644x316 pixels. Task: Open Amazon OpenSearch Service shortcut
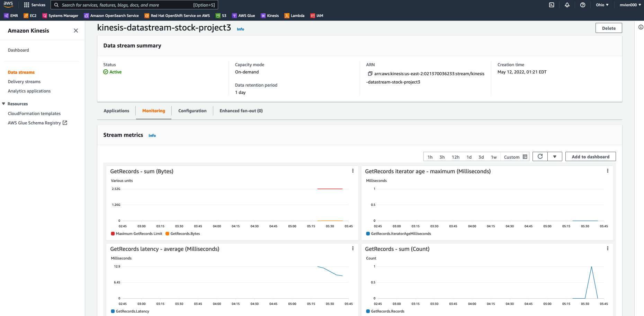(111, 16)
